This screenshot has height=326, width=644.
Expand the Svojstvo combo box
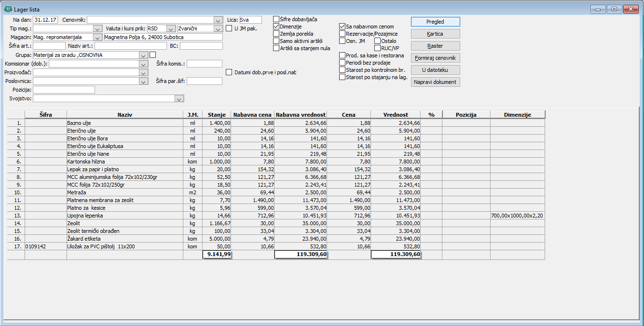pyautogui.click(x=179, y=98)
